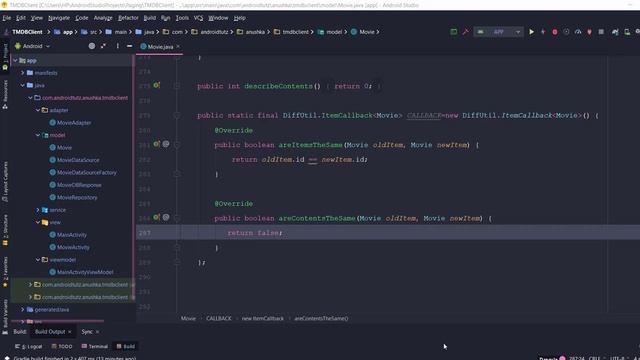Run the app with the green play button

[x=531, y=32]
